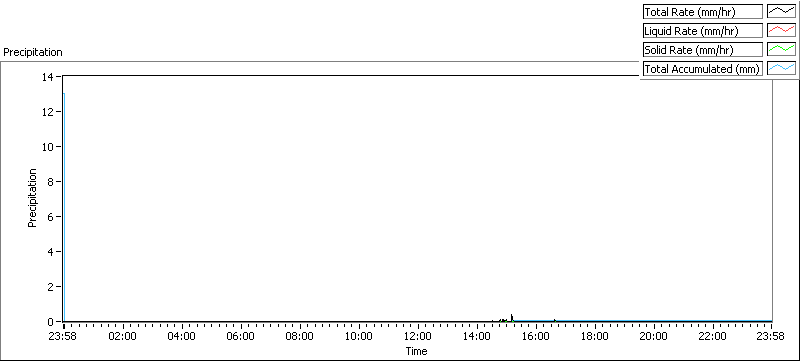Click the 14 value on the Y axis

coord(48,77)
